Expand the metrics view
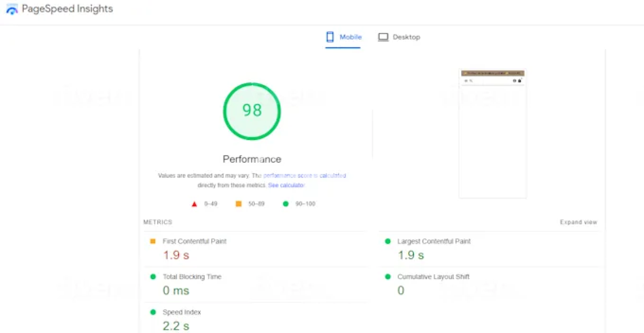 [x=578, y=222]
